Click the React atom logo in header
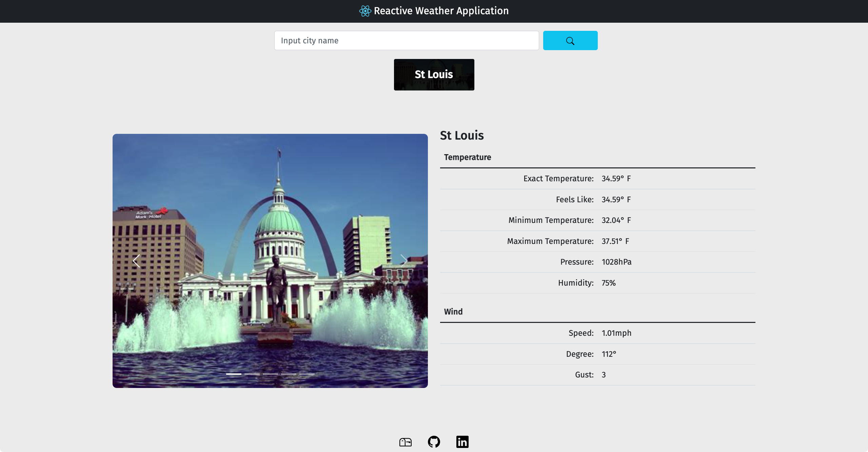Viewport: 868px width, 452px height. pyautogui.click(x=365, y=11)
